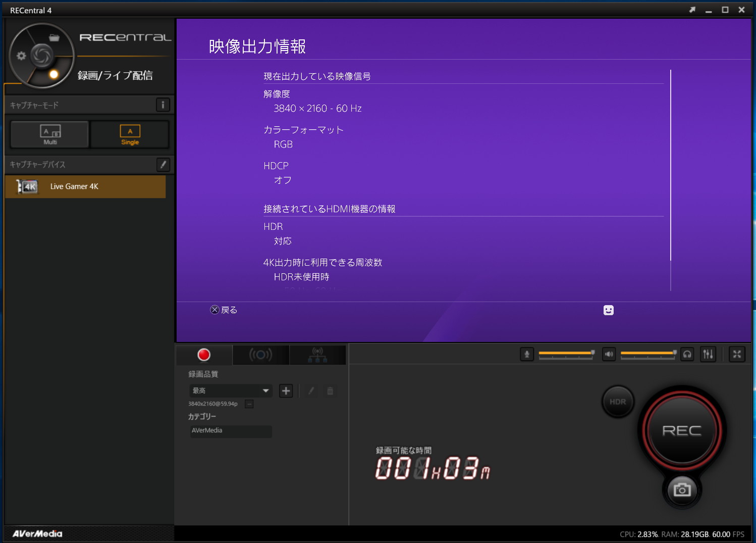
Task: Click the RGB color format value
Action: (283, 144)
